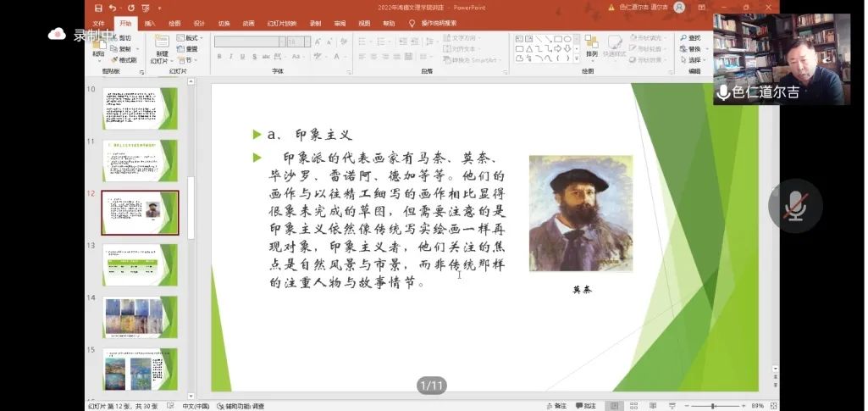Toggle strikethrough formatting
Image resolution: width=868 pixels, height=411 pixels.
[266, 57]
